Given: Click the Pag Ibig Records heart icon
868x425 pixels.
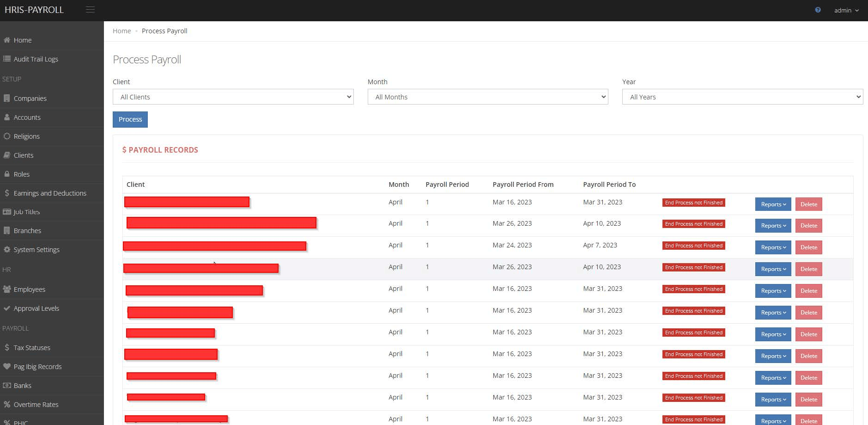Looking at the screenshot, I should 7,366.
